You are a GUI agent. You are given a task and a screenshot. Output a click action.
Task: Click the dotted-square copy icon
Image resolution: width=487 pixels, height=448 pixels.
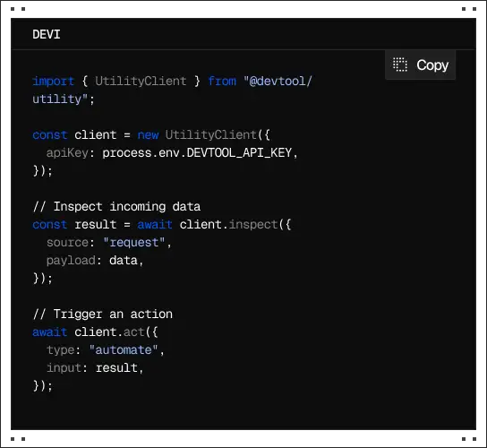pos(400,65)
